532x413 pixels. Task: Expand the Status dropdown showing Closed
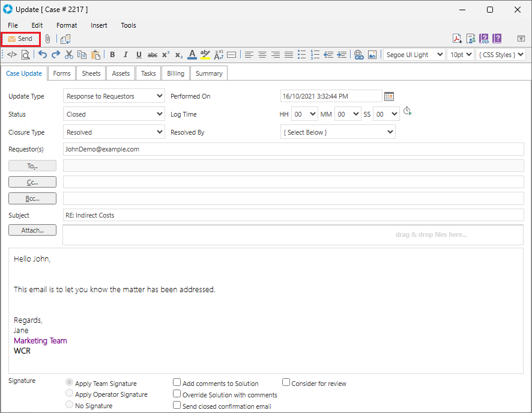(114, 114)
